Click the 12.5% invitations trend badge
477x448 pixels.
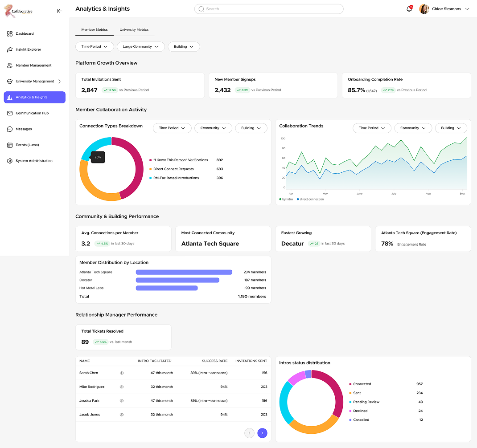coord(110,90)
